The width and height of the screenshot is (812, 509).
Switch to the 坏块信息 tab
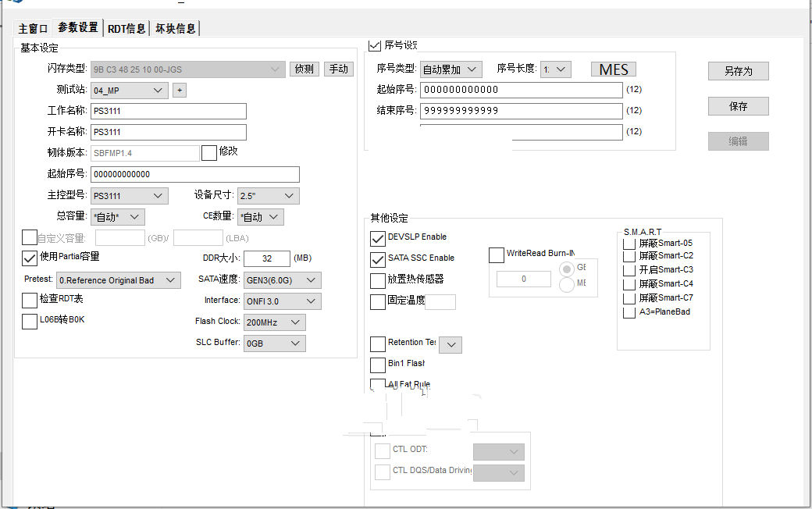click(x=176, y=28)
